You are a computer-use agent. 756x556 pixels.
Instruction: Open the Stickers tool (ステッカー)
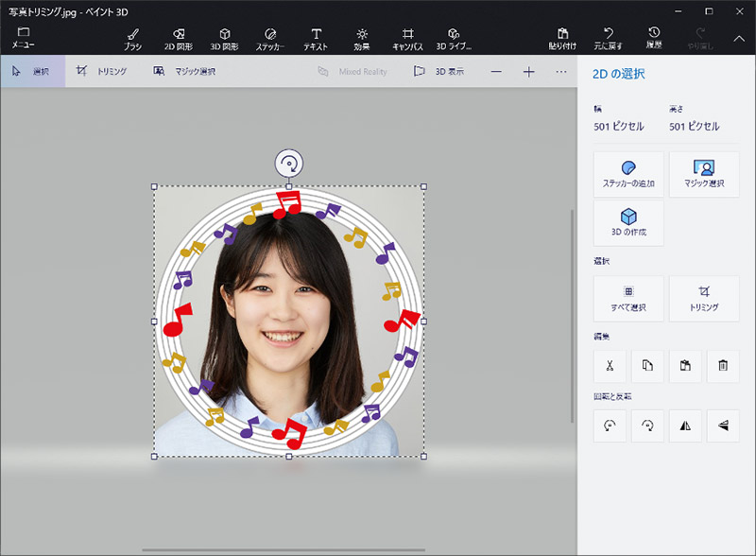click(x=270, y=38)
